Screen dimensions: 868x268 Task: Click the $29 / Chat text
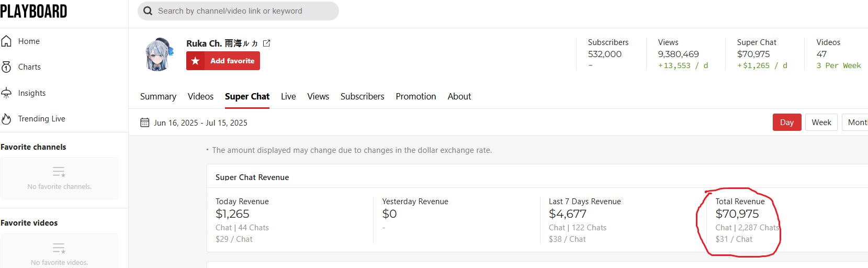tap(234, 239)
